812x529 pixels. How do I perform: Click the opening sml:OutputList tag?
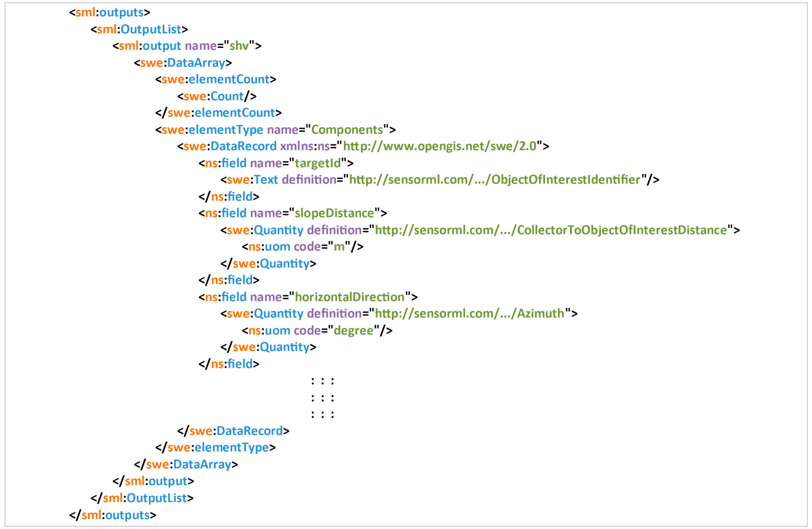pyautogui.click(x=139, y=29)
